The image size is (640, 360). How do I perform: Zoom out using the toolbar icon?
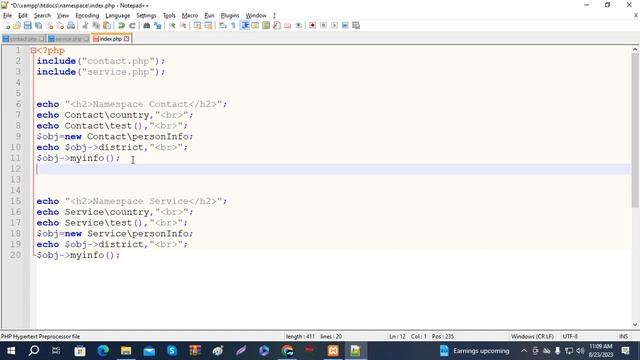pos(183,25)
